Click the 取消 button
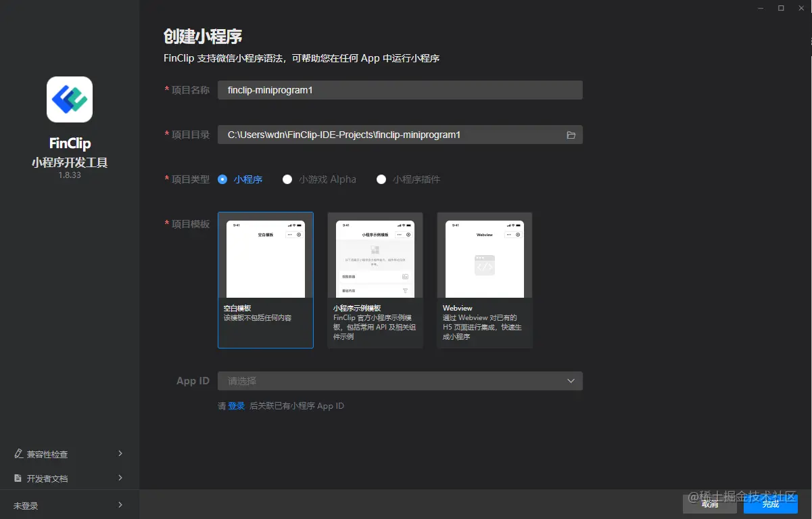This screenshot has height=519, width=812. (710, 503)
